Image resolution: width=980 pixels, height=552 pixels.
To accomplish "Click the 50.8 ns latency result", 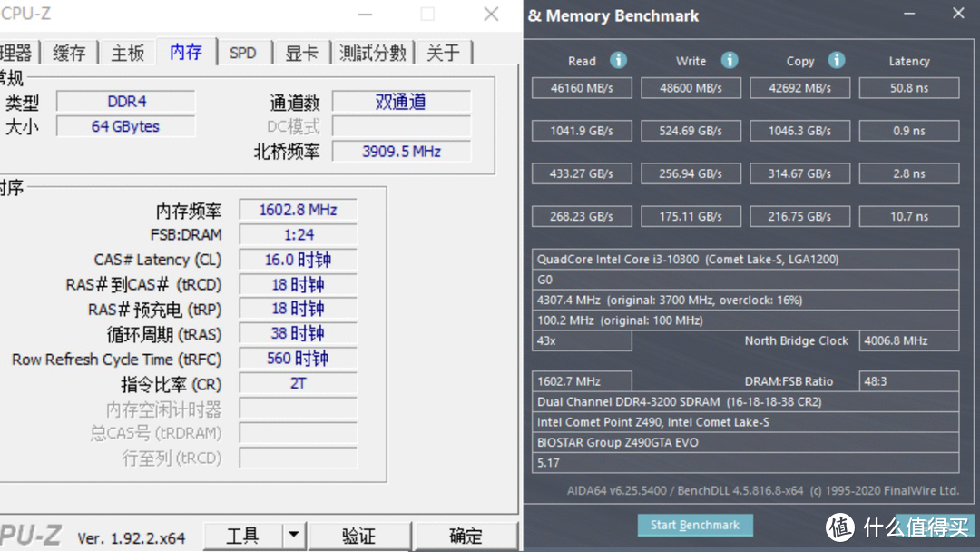I will (908, 88).
